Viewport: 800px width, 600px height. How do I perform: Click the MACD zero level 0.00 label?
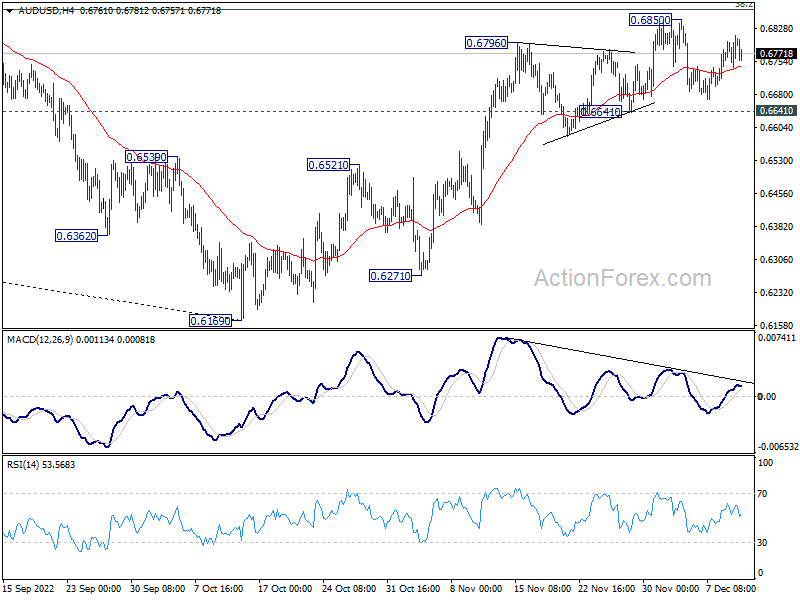767,396
